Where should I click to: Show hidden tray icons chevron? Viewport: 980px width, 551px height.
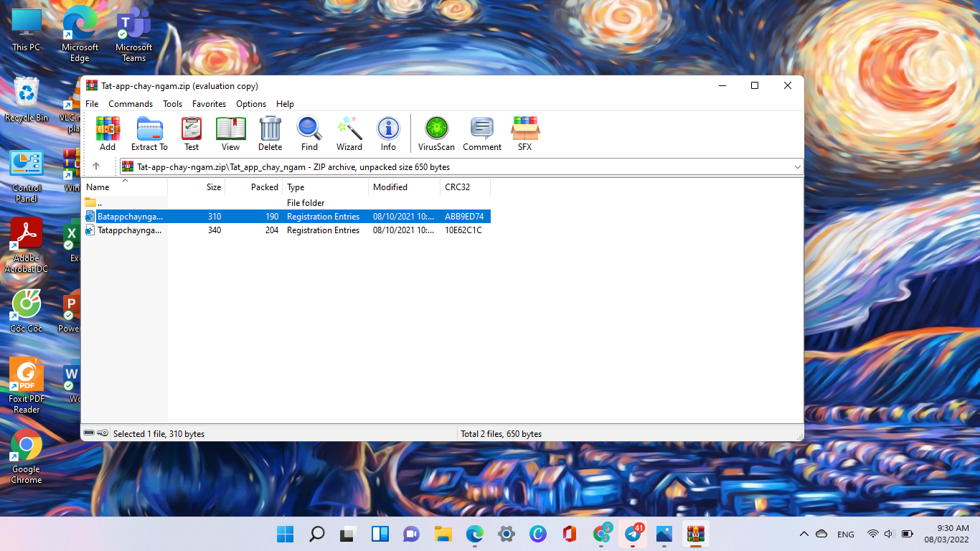804,534
